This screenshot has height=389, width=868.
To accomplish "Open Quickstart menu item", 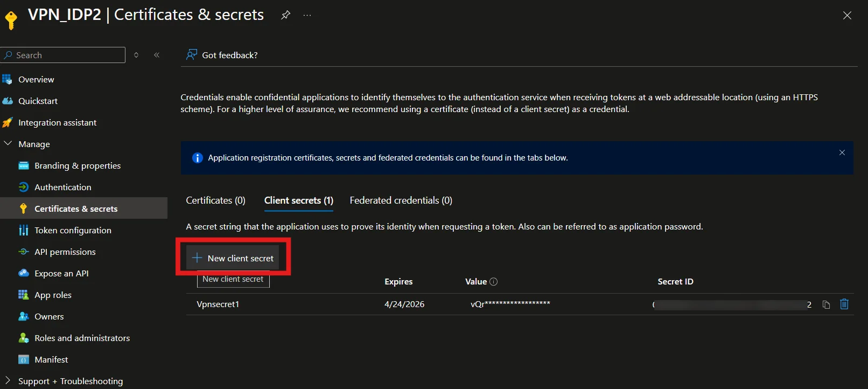I will pos(38,101).
